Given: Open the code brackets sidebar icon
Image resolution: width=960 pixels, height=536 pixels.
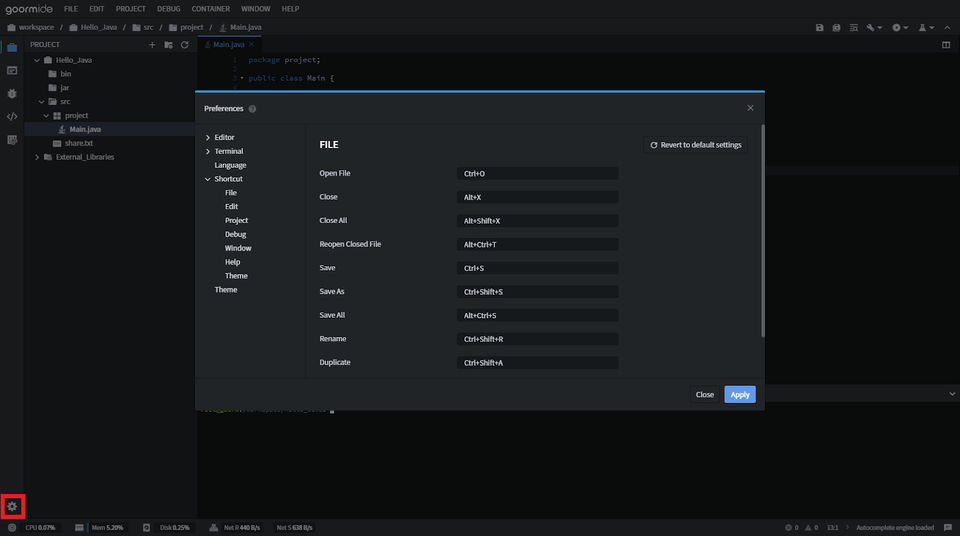Looking at the screenshot, I should click(12, 116).
